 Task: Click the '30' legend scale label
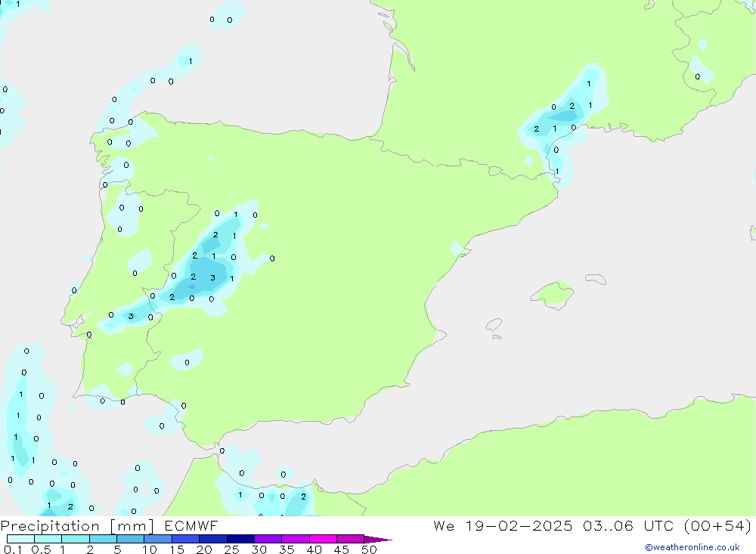pos(259,549)
